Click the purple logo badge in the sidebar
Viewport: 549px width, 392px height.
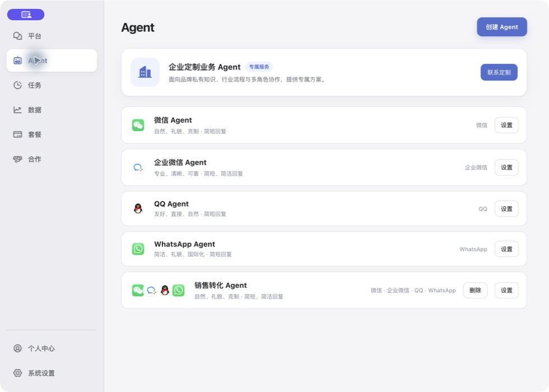pos(26,15)
